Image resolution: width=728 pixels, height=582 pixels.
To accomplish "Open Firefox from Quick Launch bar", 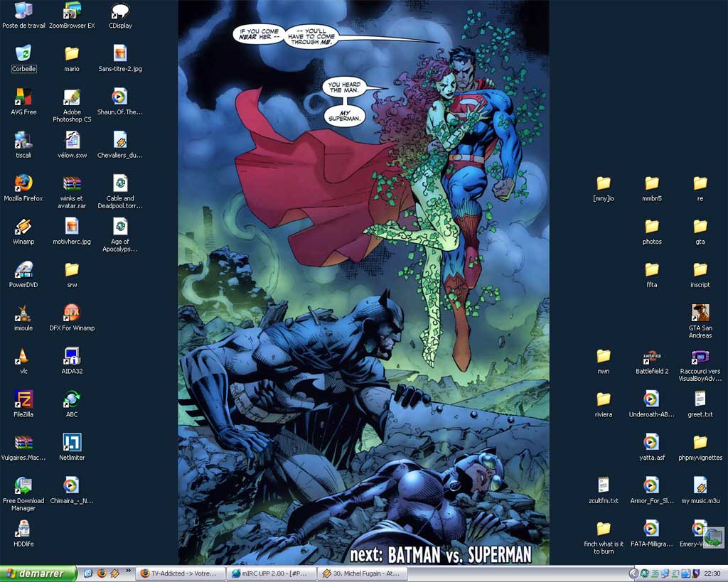I will [x=101, y=573].
